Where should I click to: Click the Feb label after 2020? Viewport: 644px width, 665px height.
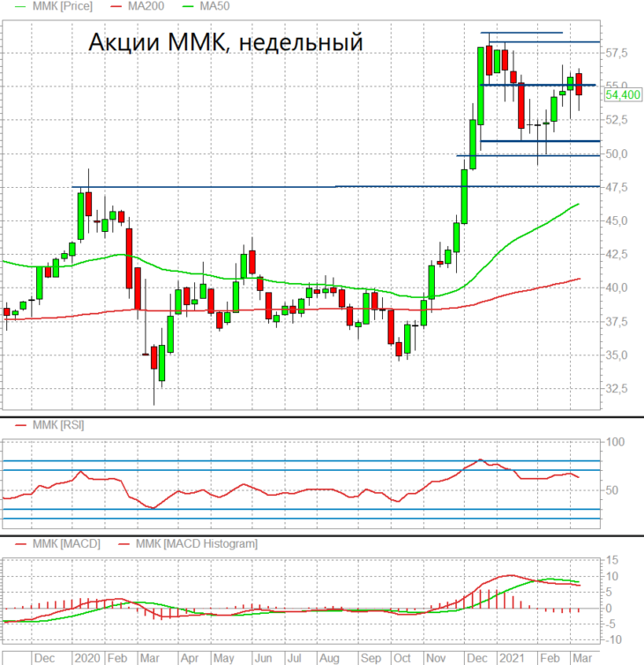[117, 658]
